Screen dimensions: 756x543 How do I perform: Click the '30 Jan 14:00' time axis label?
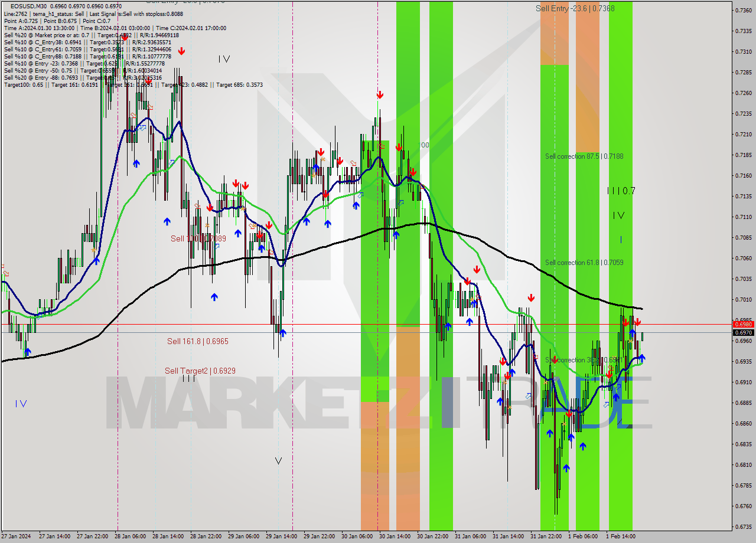pos(395,537)
